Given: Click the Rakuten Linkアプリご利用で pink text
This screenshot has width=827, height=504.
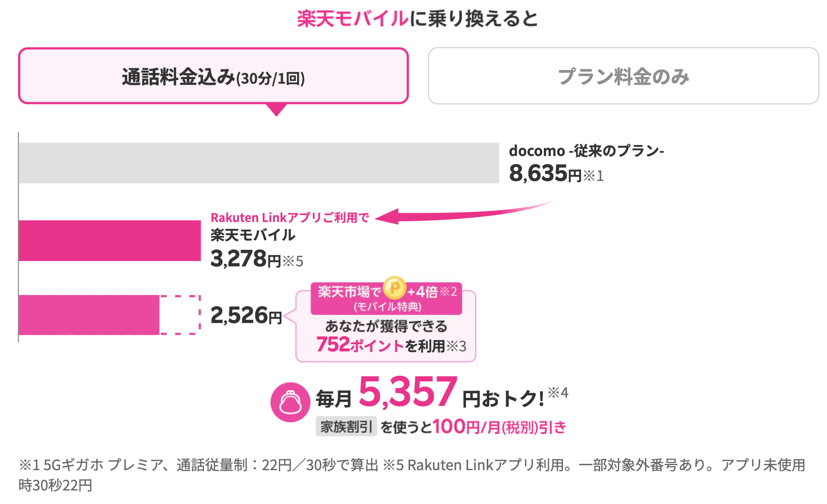Looking at the screenshot, I should pos(290,217).
